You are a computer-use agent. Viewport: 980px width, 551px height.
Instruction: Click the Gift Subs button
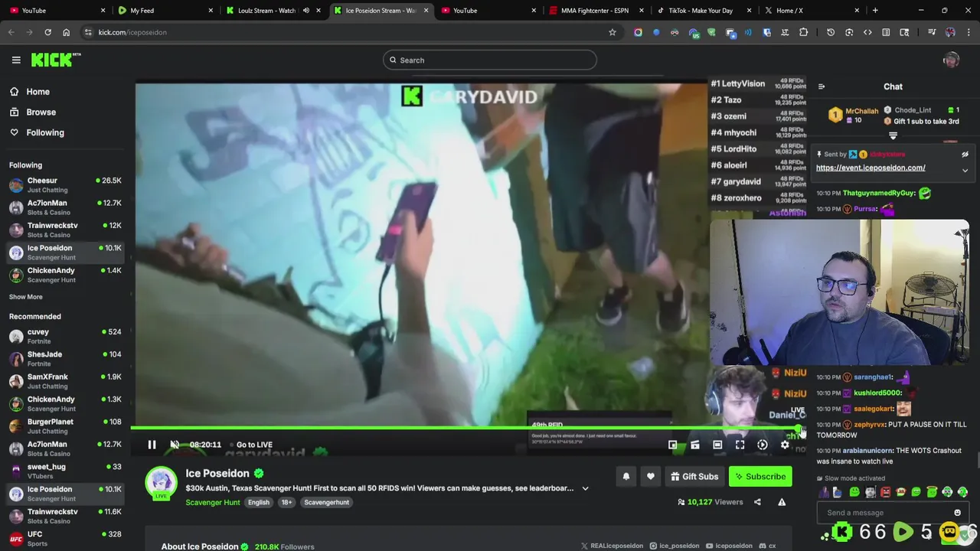[x=694, y=477]
